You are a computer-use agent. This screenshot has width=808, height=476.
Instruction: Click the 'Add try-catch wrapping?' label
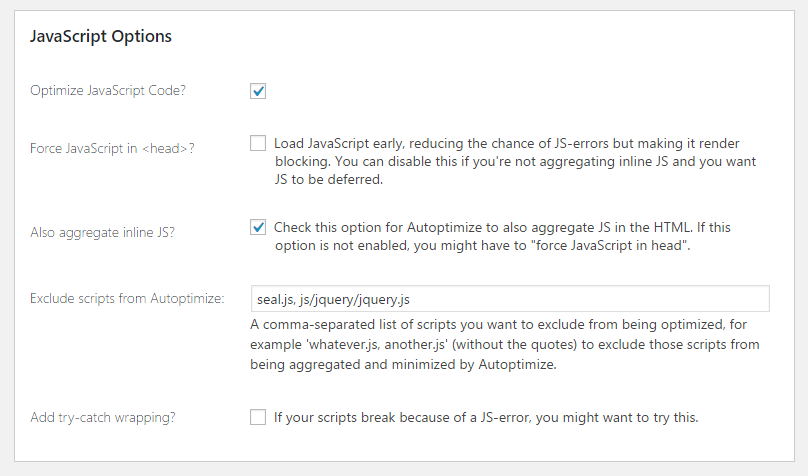(103, 417)
